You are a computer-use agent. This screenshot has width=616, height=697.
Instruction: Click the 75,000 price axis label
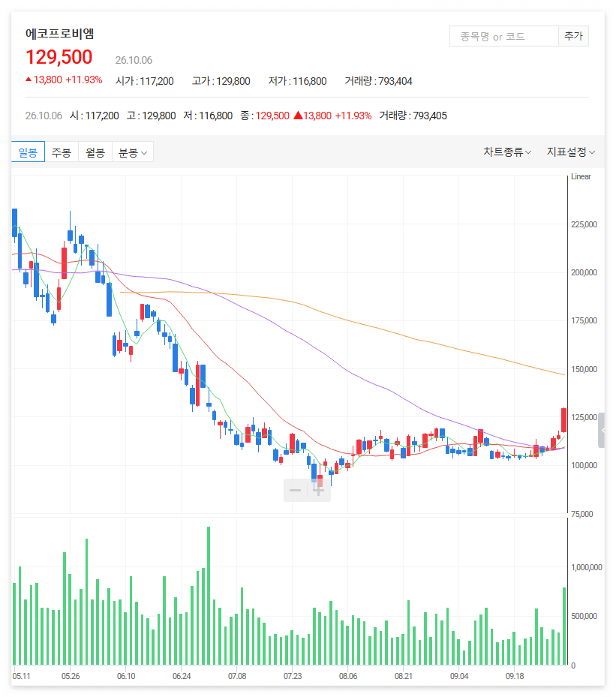(x=582, y=514)
